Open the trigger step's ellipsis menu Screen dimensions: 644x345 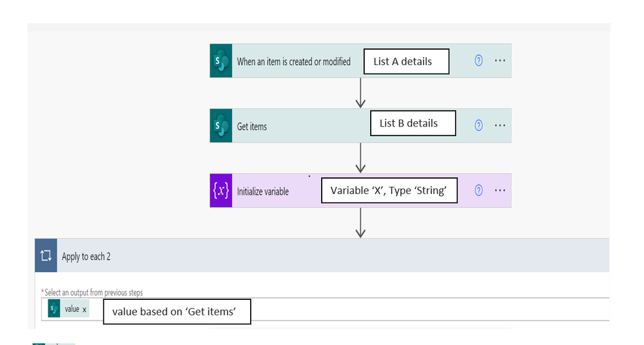point(500,61)
